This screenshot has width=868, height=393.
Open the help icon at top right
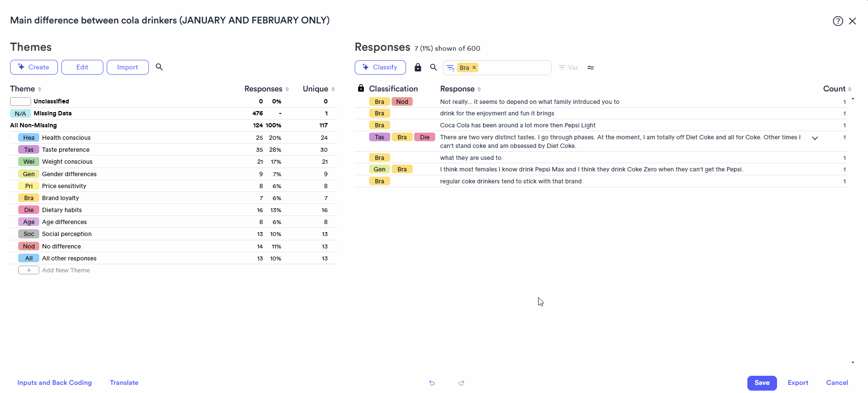click(x=838, y=21)
